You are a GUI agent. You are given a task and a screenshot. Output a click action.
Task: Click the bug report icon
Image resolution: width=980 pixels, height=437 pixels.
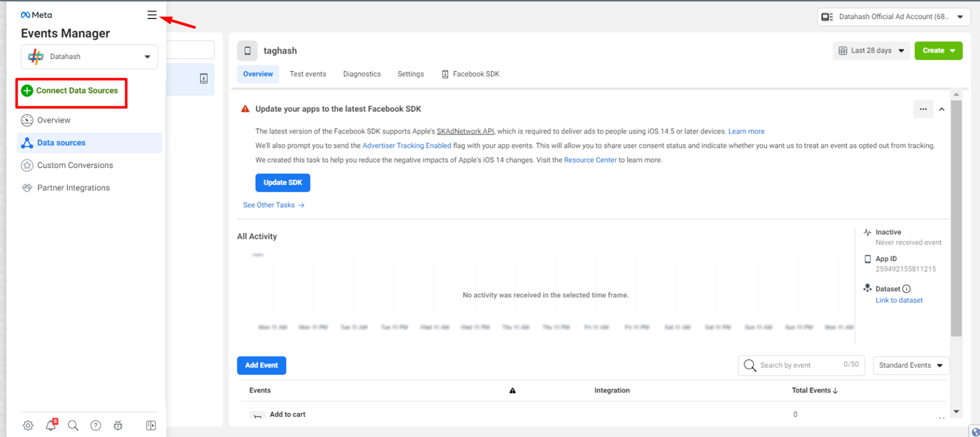point(118,426)
